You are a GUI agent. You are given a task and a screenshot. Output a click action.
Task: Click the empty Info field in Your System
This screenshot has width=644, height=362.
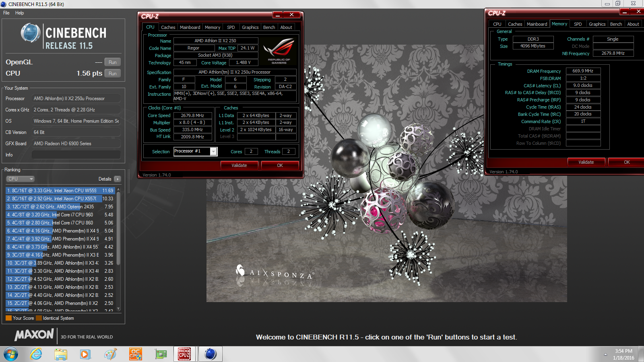[76, 155]
